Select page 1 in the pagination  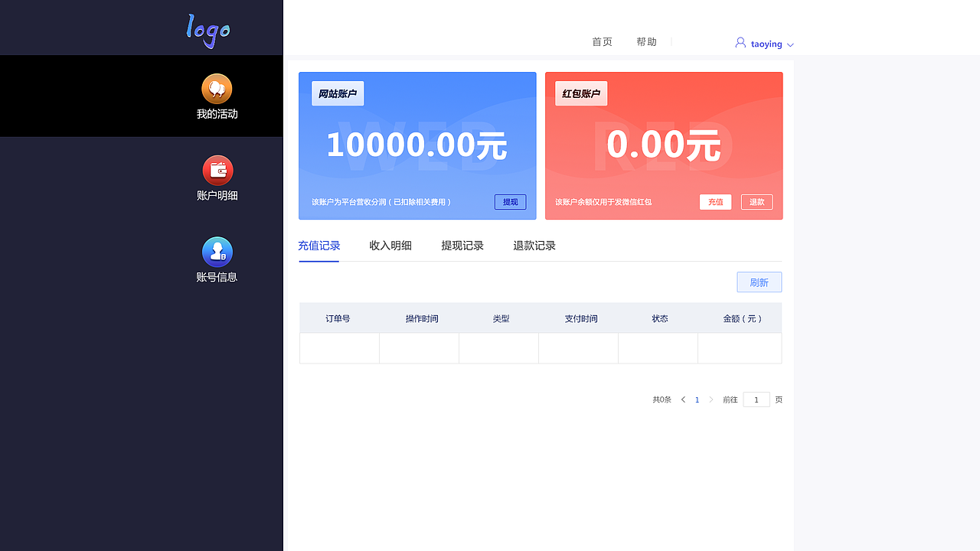(697, 399)
